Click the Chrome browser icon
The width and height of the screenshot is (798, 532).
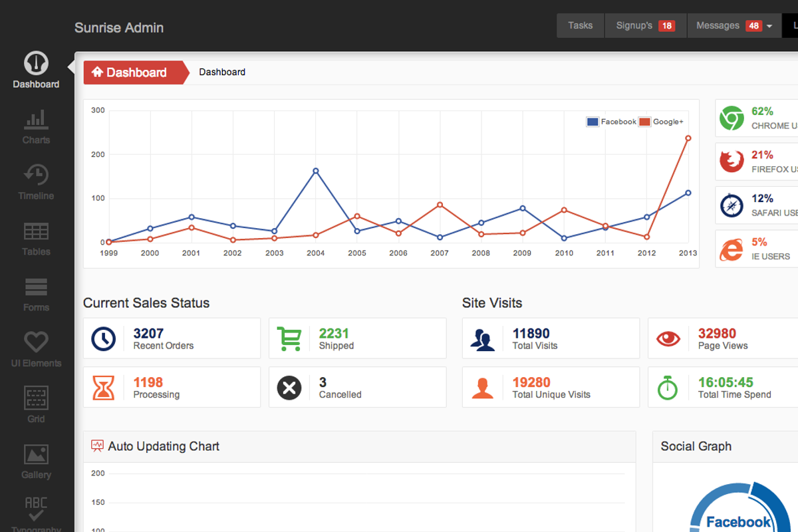tap(731, 118)
